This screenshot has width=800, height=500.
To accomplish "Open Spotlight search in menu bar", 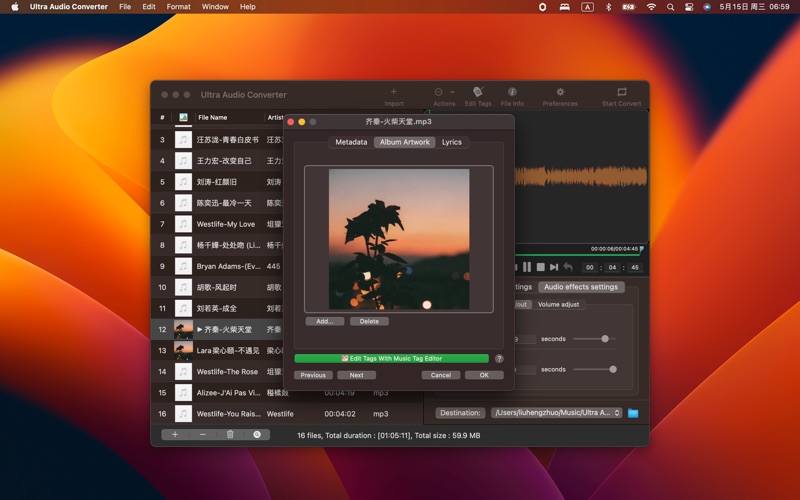I will point(670,7).
